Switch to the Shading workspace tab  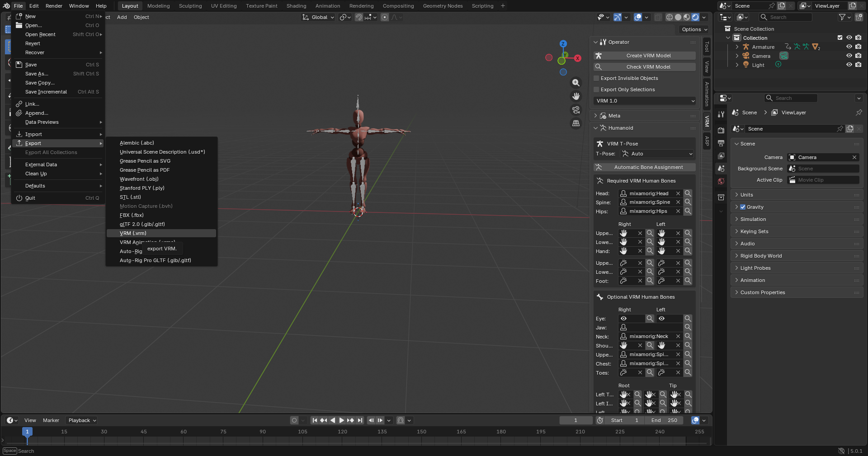tap(296, 6)
